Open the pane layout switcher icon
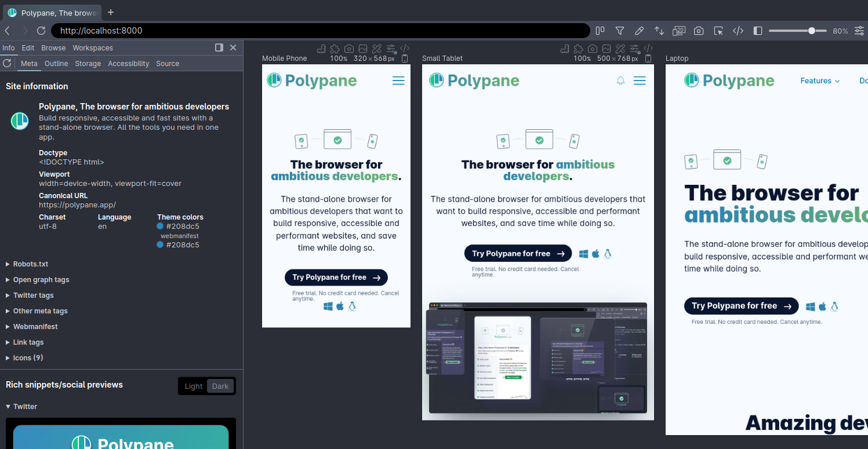Screen dimensions: 868x449 [600, 31]
